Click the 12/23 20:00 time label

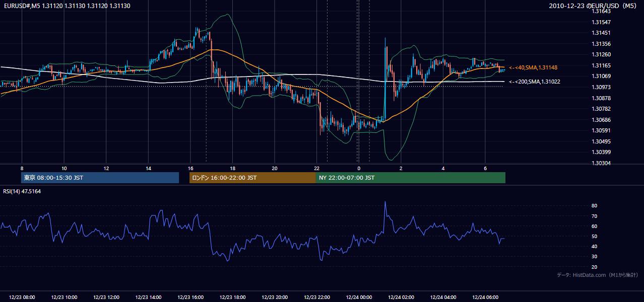point(275,297)
